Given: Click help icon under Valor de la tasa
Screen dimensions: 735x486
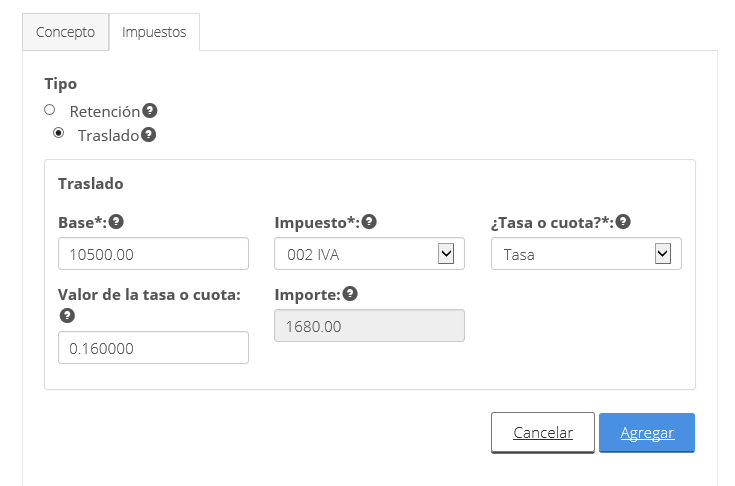Looking at the screenshot, I should (67, 315).
